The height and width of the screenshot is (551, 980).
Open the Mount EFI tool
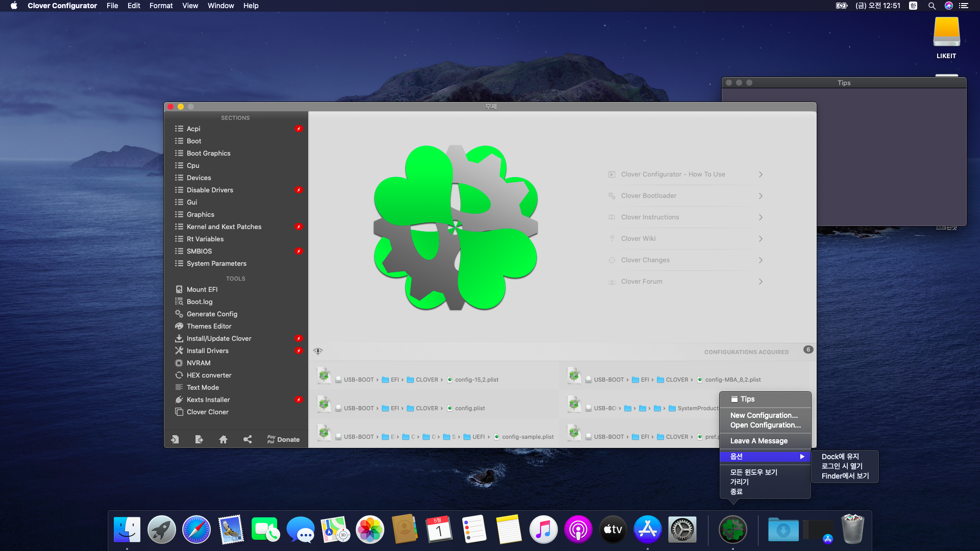tap(202, 289)
